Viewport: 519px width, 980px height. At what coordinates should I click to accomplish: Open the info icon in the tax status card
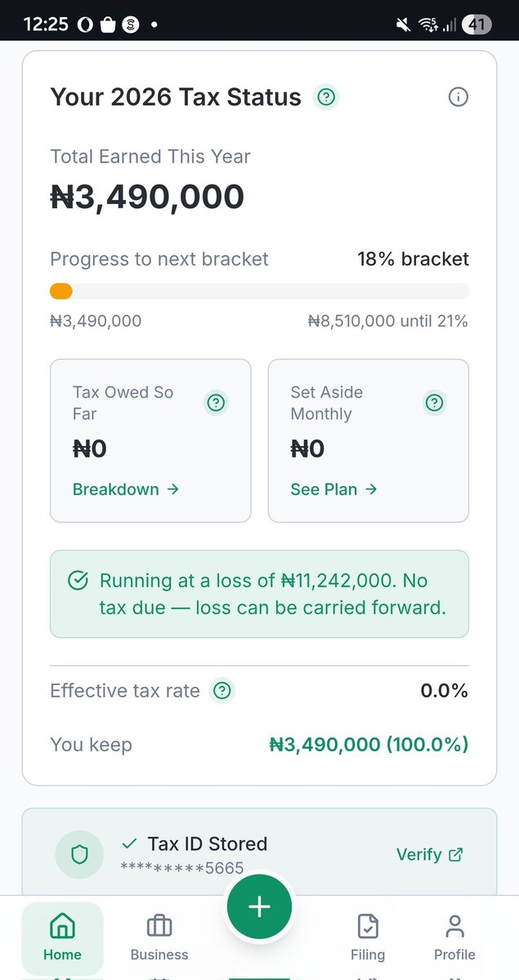coord(459,97)
